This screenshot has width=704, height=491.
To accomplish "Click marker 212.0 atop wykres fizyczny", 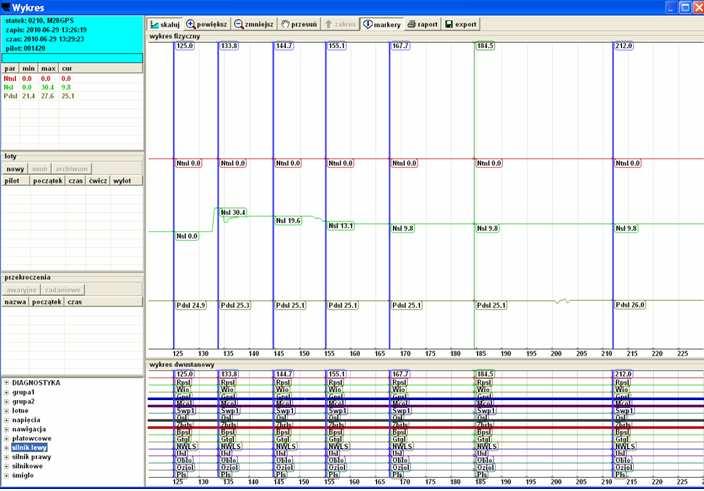I will [x=624, y=46].
